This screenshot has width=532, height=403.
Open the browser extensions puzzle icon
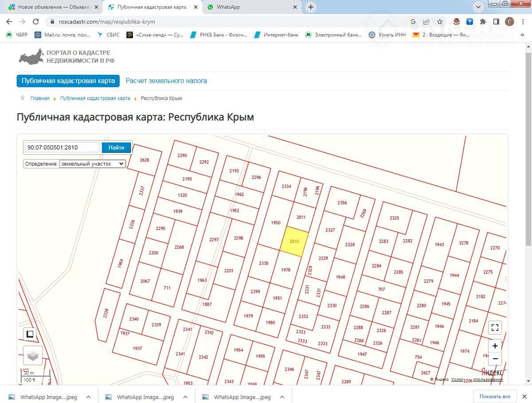[x=483, y=21]
